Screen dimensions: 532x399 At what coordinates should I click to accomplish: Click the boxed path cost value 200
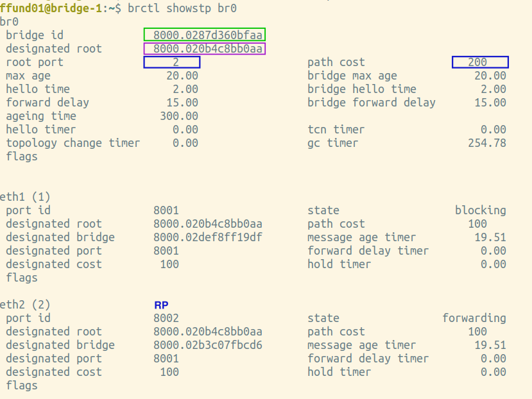(x=480, y=62)
